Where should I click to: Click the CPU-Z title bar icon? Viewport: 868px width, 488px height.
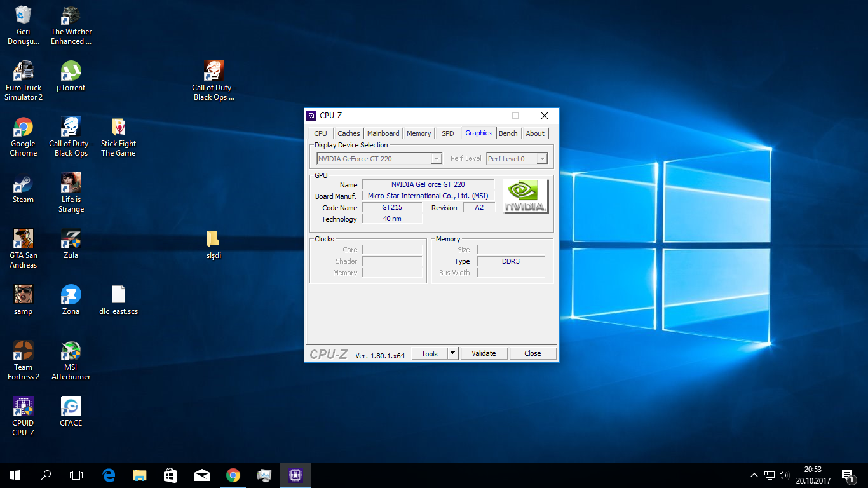tap(311, 116)
